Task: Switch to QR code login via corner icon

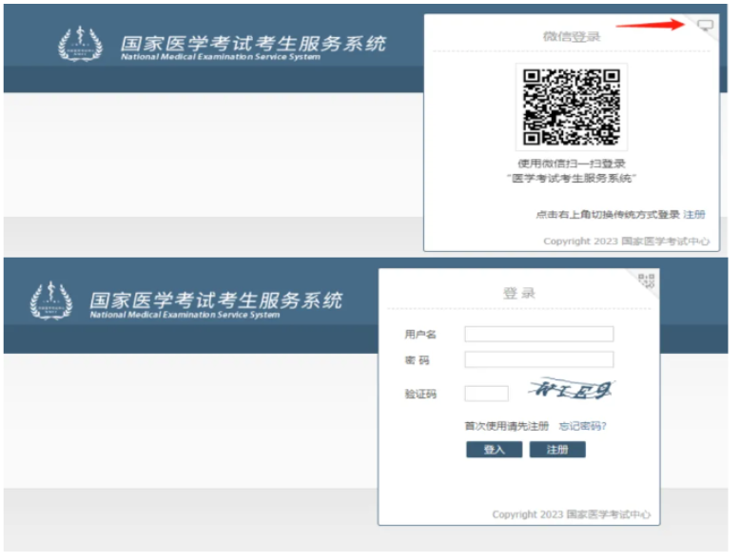Action: (646, 280)
